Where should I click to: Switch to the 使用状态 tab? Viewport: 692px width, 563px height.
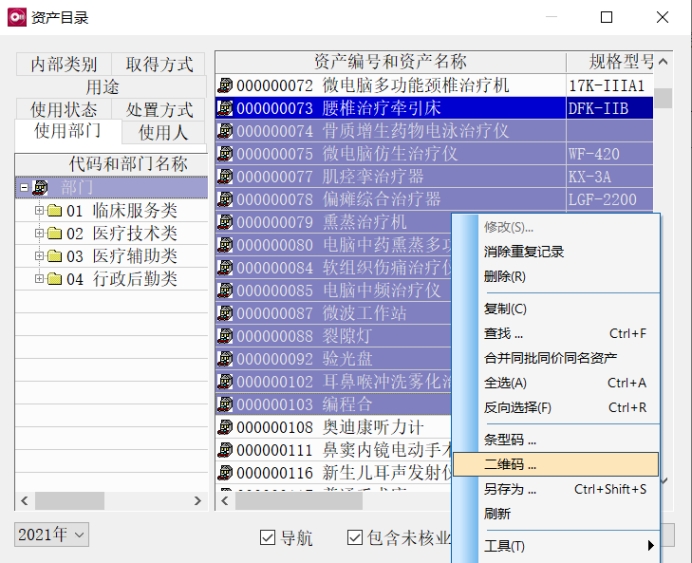click(64, 109)
